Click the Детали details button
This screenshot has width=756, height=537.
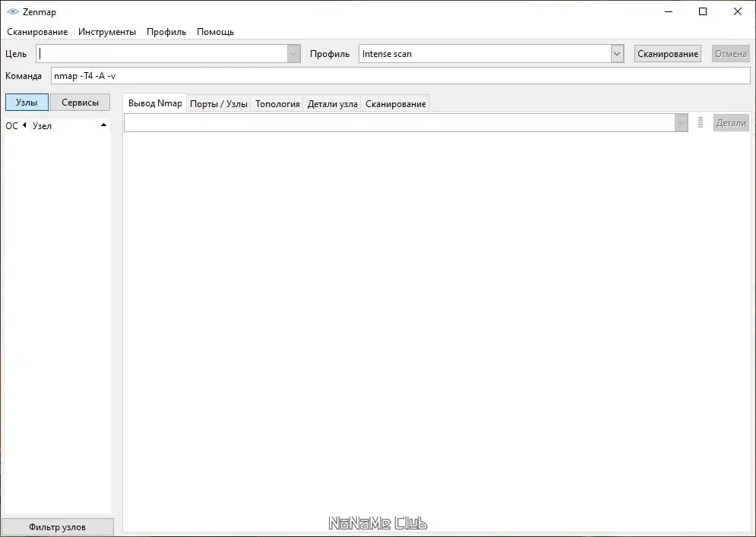tap(731, 123)
